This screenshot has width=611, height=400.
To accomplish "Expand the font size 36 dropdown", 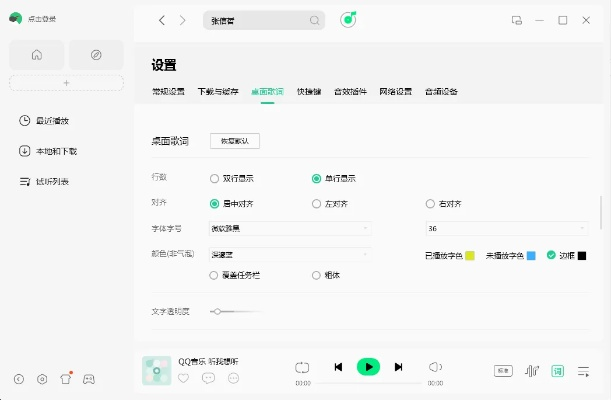I will click(507, 229).
